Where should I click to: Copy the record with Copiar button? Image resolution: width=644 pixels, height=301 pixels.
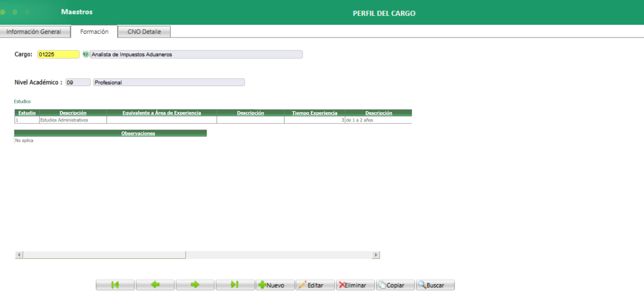(x=395, y=285)
